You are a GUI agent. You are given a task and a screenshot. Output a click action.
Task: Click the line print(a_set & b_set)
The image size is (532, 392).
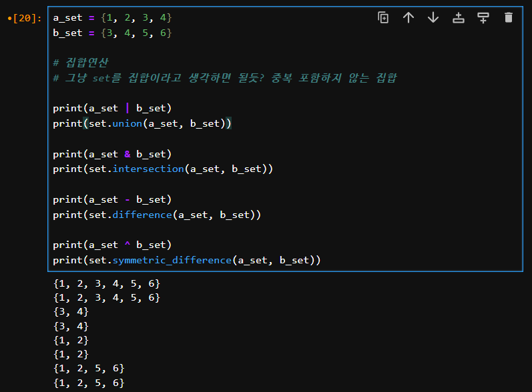click(x=112, y=154)
